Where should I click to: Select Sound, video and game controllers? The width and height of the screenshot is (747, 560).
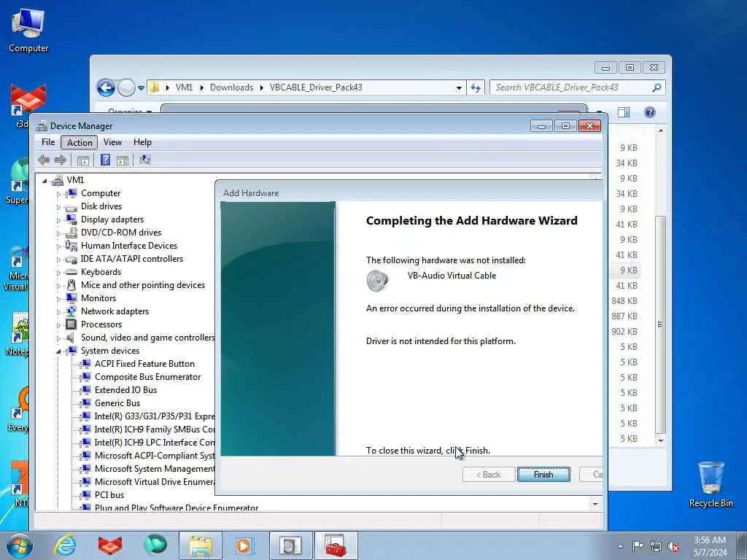(x=147, y=337)
